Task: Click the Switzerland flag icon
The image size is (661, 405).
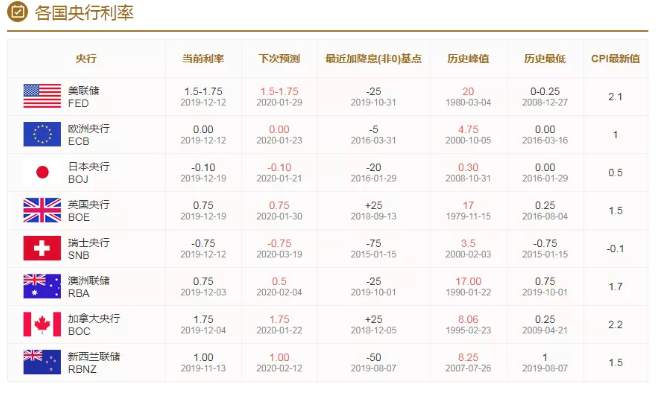Action: [x=42, y=248]
